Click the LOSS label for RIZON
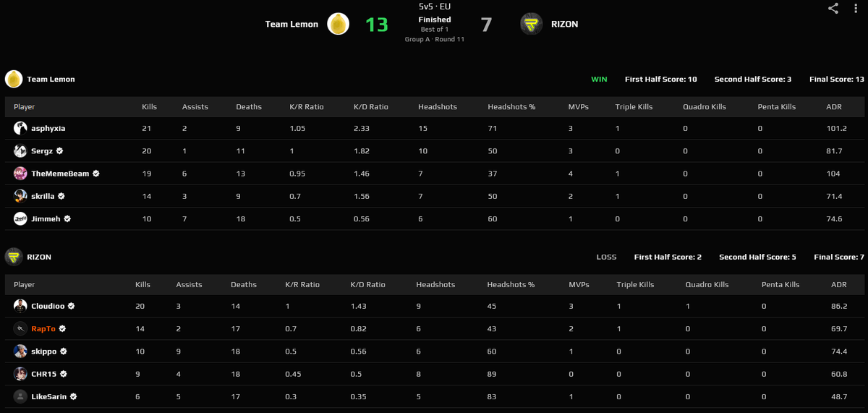The height and width of the screenshot is (413, 868). tap(606, 257)
